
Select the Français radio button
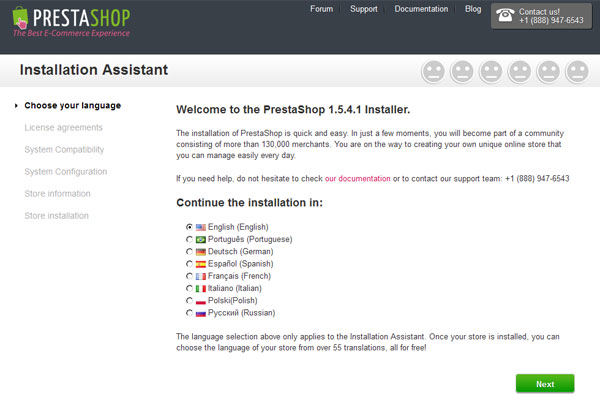click(x=189, y=276)
